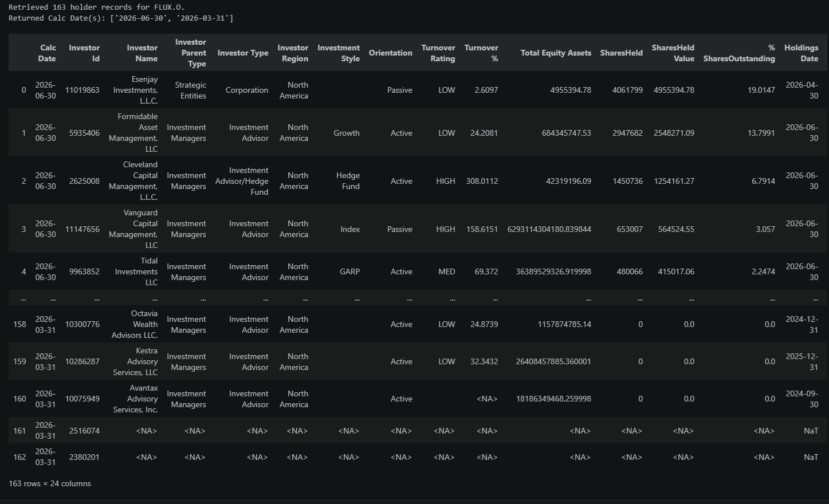
Task: Click the Orientation column header
Action: (391, 53)
